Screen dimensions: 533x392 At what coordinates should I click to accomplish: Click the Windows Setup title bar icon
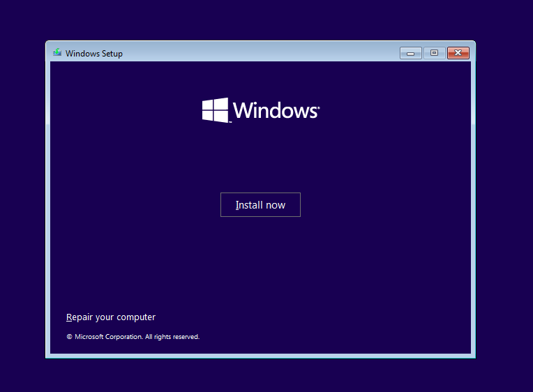click(x=57, y=53)
